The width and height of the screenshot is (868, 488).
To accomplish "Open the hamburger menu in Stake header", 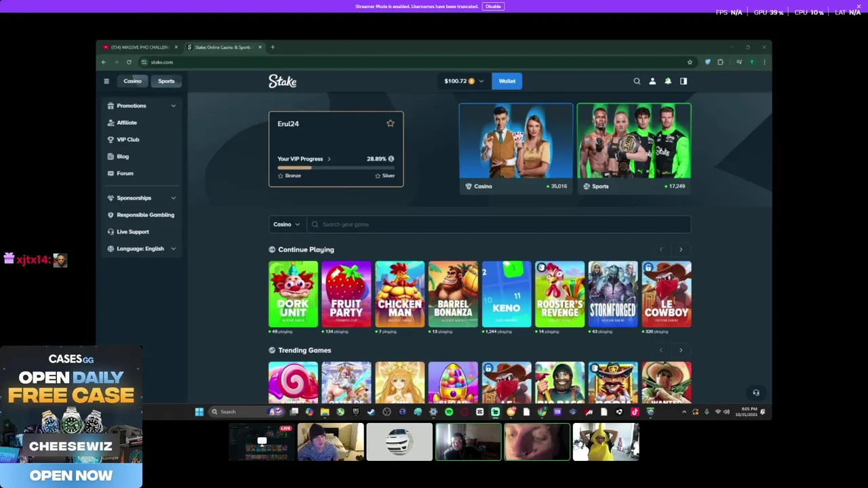I will [x=106, y=81].
